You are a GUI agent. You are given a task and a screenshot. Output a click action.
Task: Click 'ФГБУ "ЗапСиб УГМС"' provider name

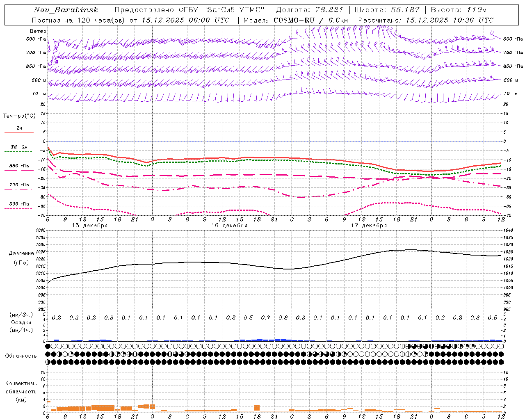[x=222, y=10]
